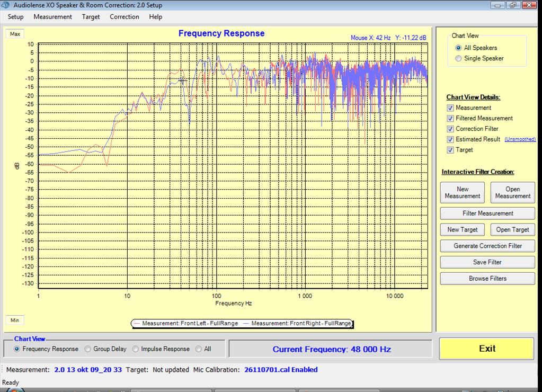Toggle the Estimated Result checkbox
This screenshot has height=392, width=542.
[x=450, y=139]
